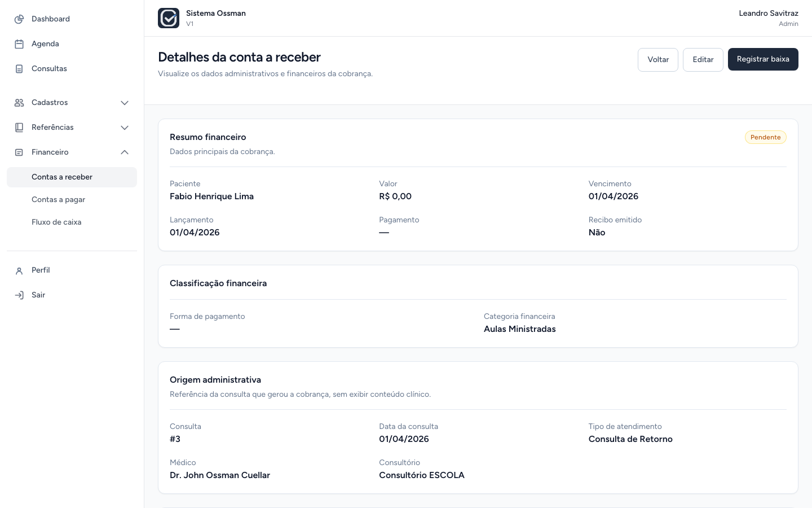Screen dimensions: 812x508
Task: Click the Cadastros people icon
Action: click(x=19, y=103)
